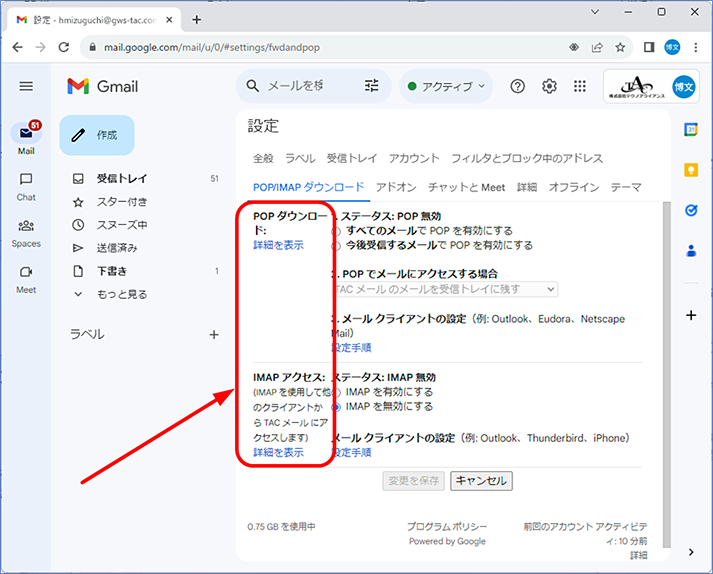The image size is (713, 574).
Task: Switch to the アカウント settings tab
Action: pos(414,158)
